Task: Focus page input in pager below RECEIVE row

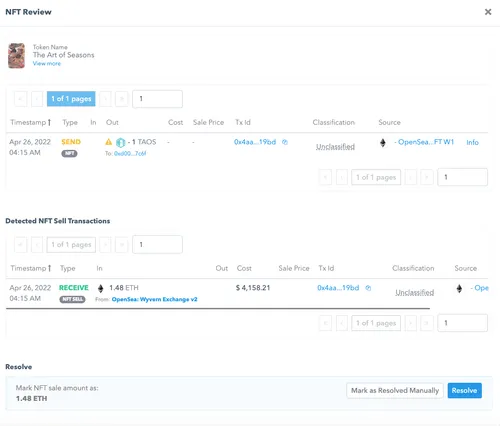Action: (462, 323)
